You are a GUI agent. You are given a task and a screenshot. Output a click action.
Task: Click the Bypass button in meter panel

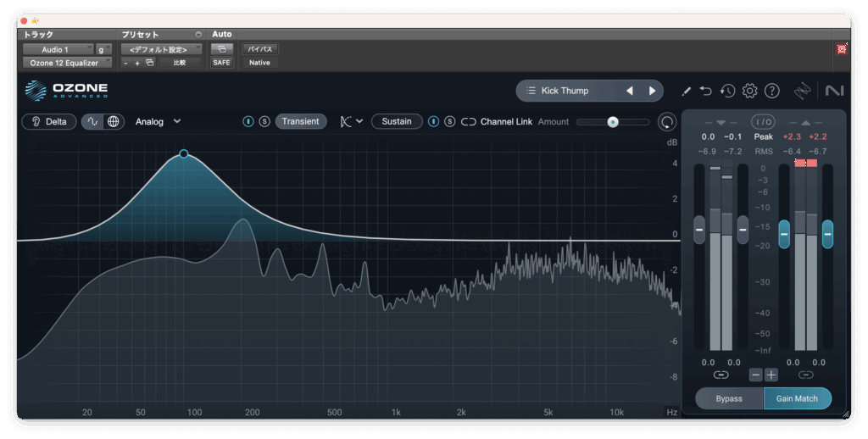(x=728, y=398)
